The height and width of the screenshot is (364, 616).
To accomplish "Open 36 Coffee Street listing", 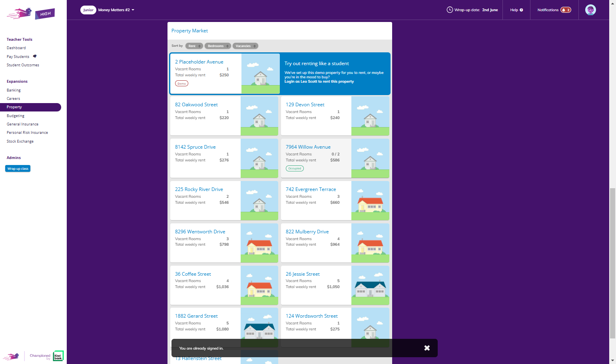I will (193, 274).
